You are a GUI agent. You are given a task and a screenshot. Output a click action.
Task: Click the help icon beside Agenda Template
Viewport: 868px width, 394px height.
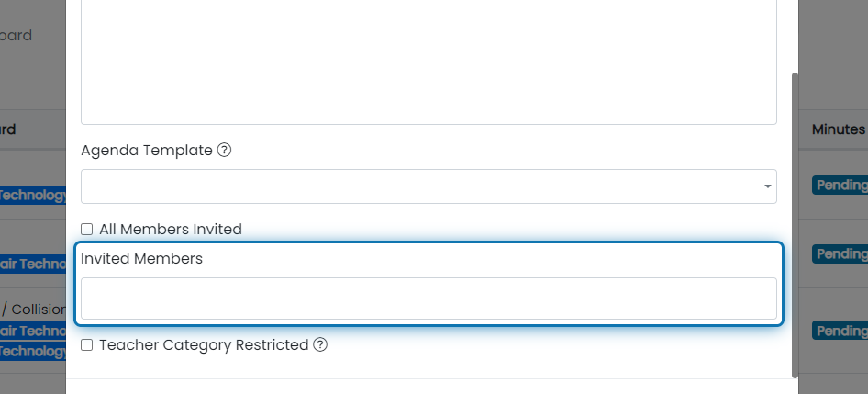pos(224,151)
